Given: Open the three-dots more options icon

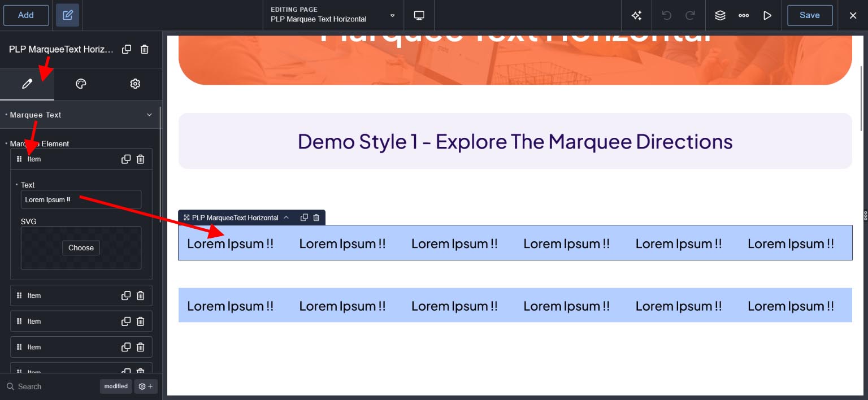Looking at the screenshot, I should click(744, 15).
